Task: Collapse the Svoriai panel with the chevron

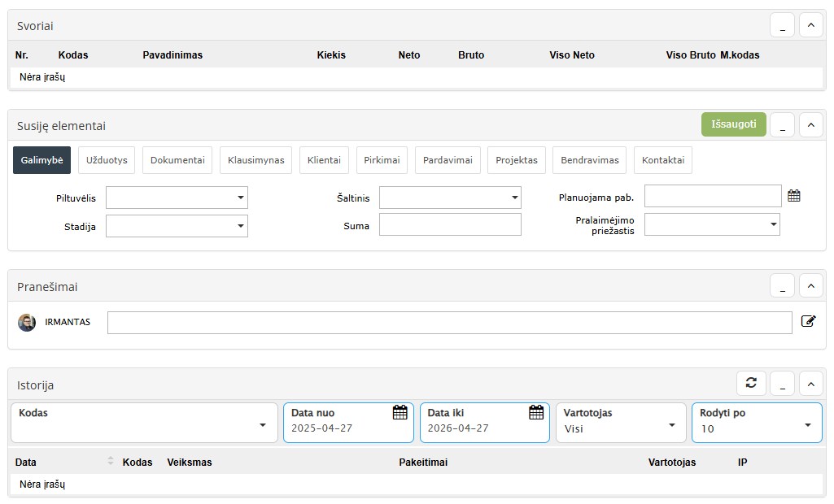Action: [810, 26]
